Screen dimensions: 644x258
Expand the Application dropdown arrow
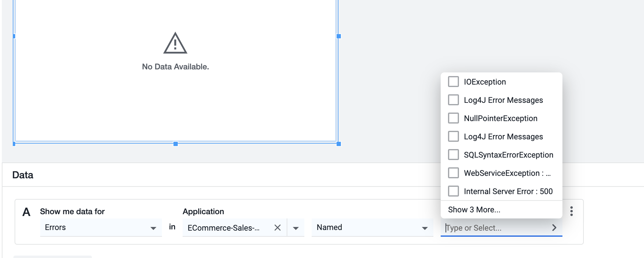296,228
